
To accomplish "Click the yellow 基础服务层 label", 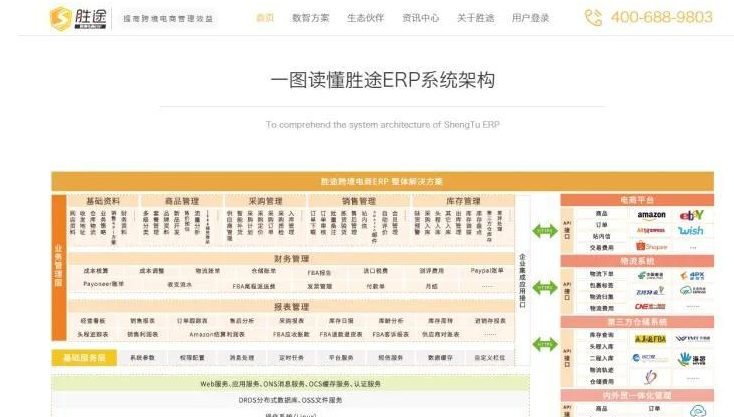I will [84, 358].
